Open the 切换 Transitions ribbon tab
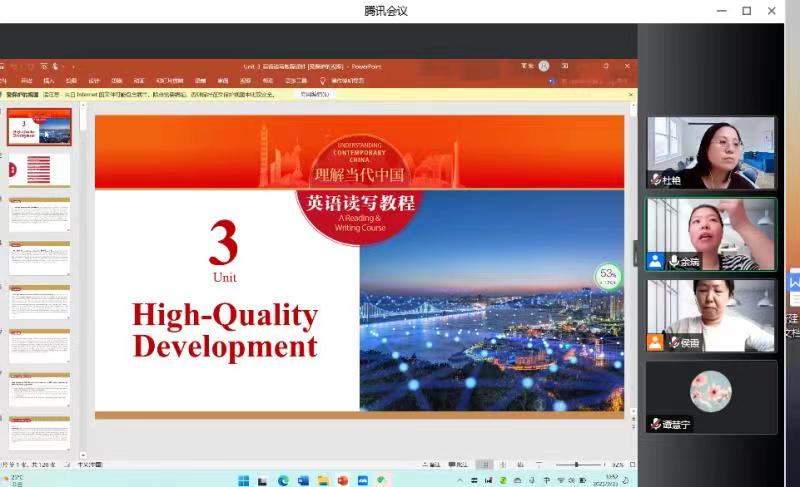 click(117, 81)
